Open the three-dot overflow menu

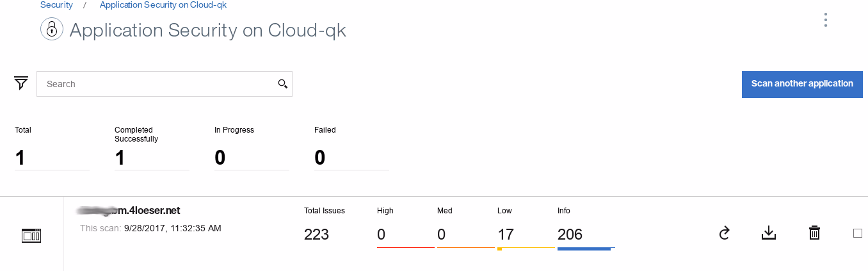pos(826,20)
